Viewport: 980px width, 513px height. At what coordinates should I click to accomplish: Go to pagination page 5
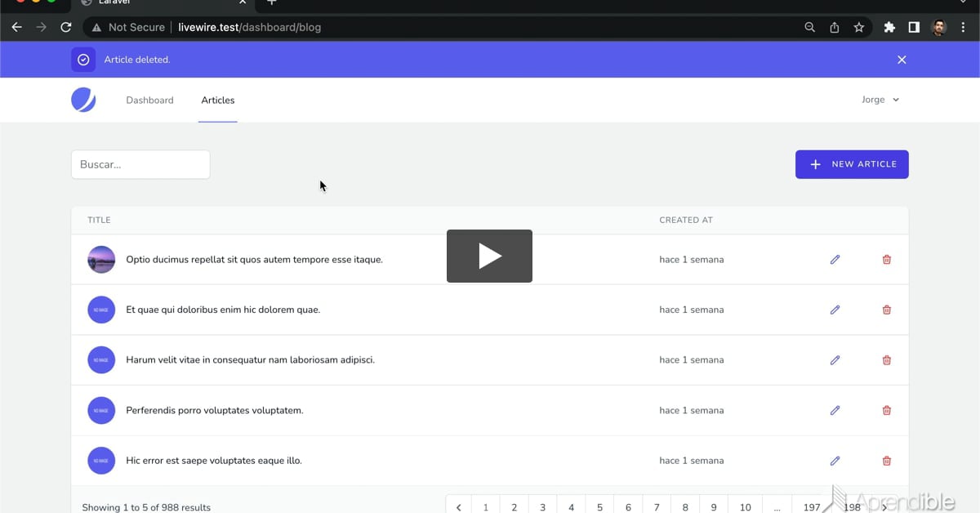pyautogui.click(x=599, y=506)
